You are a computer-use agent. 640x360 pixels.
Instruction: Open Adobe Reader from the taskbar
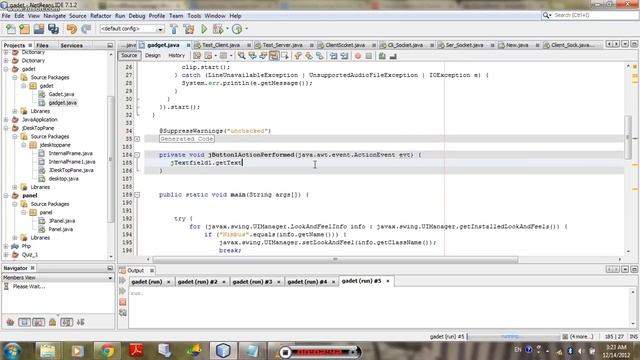click(136, 351)
